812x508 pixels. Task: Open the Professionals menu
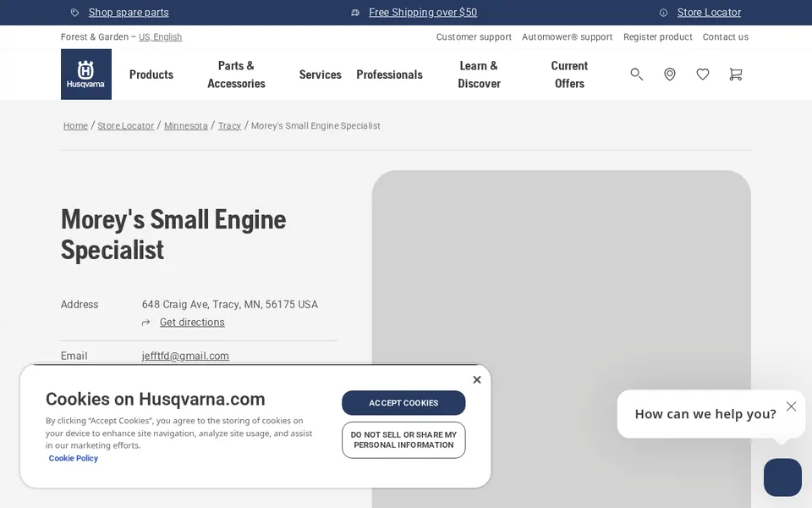pos(389,75)
